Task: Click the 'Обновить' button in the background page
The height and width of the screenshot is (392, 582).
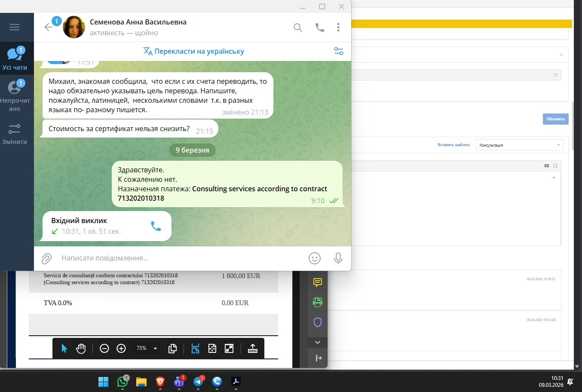Action: tap(555, 119)
